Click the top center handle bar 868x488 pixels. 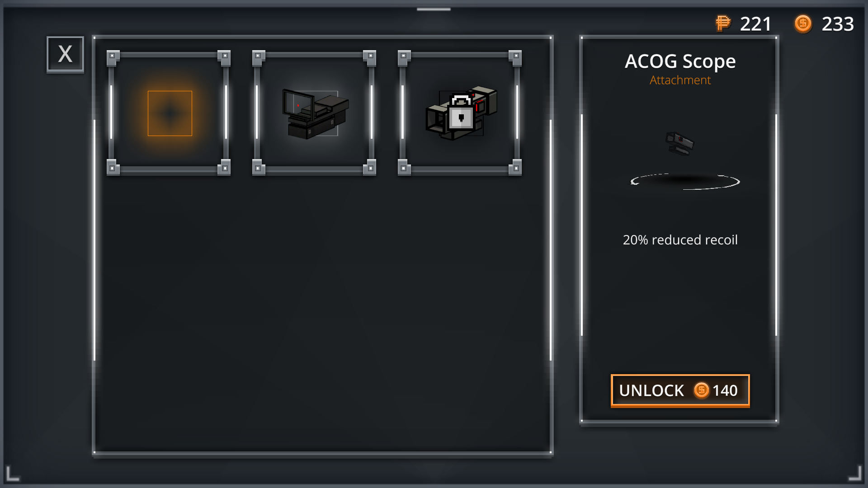point(434,9)
